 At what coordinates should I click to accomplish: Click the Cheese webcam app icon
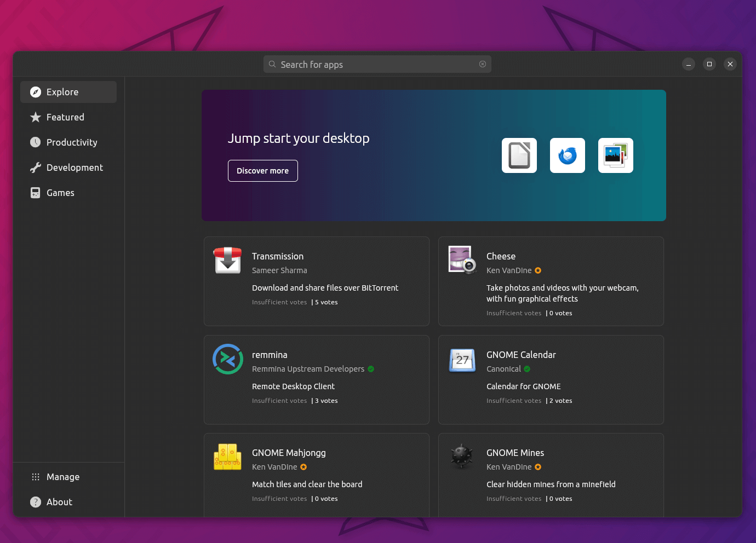462,260
